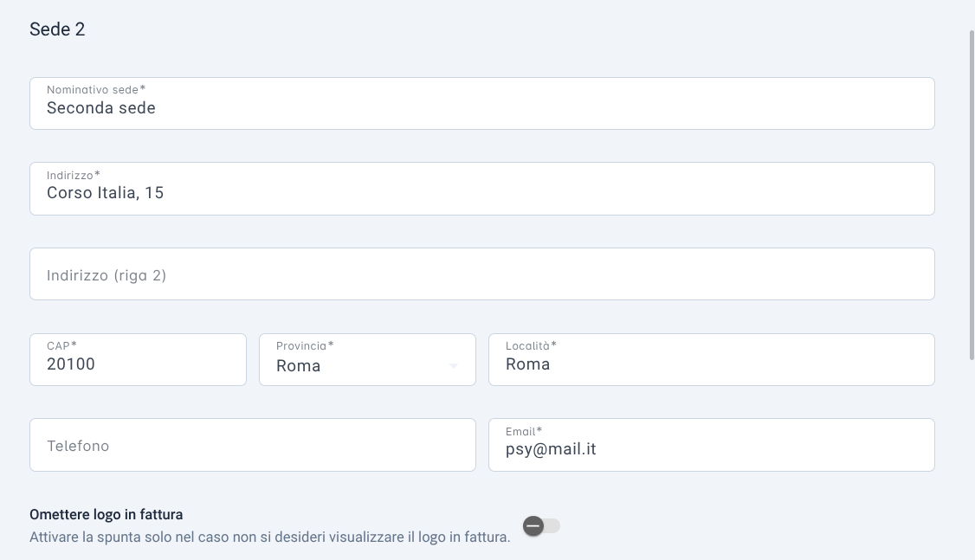Click the Omettere logo in fattura label

[107, 515]
